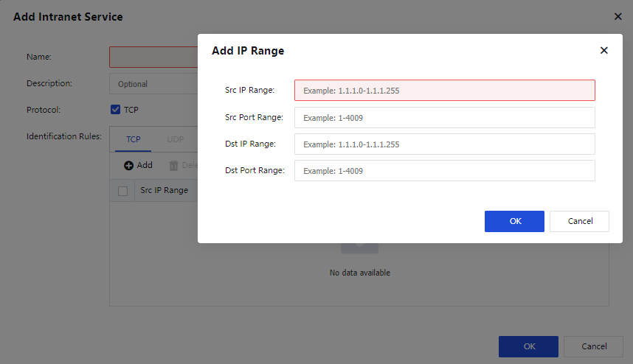Focus the Src Port Range field
The height and width of the screenshot is (364, 633).
click(444, 118)
